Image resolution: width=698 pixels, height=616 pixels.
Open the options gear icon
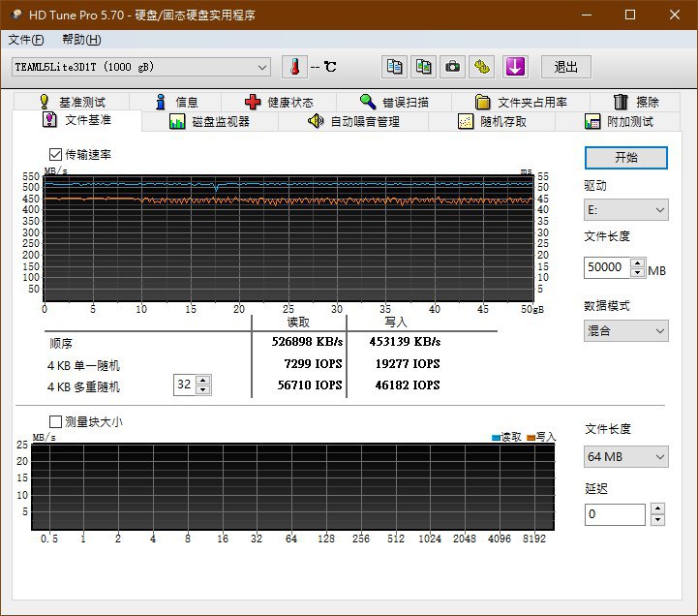point(482,67)
